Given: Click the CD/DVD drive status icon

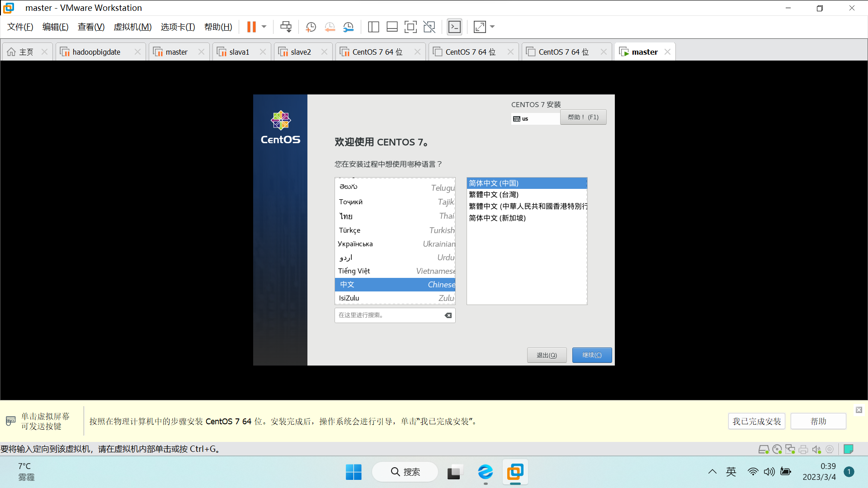Looking at the screenshot, I should [777, 449].
